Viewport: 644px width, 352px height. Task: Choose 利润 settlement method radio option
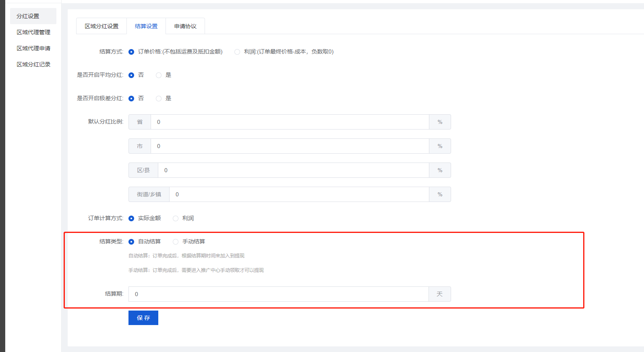237,52
